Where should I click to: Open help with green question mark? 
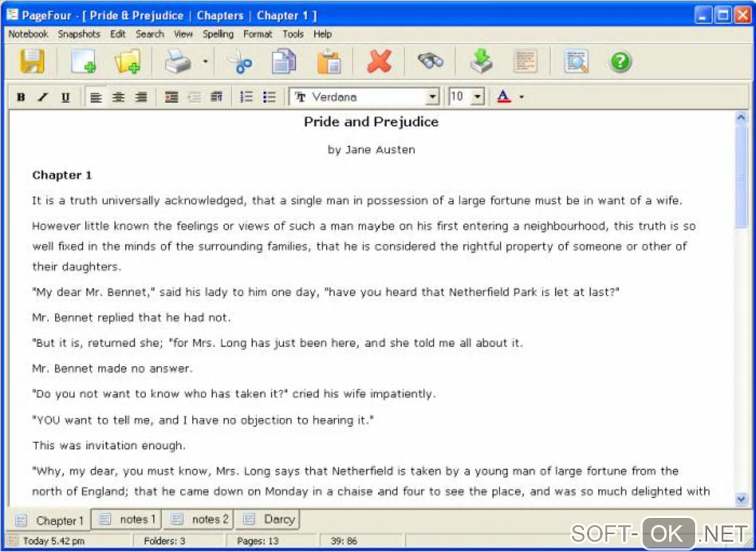620,61
